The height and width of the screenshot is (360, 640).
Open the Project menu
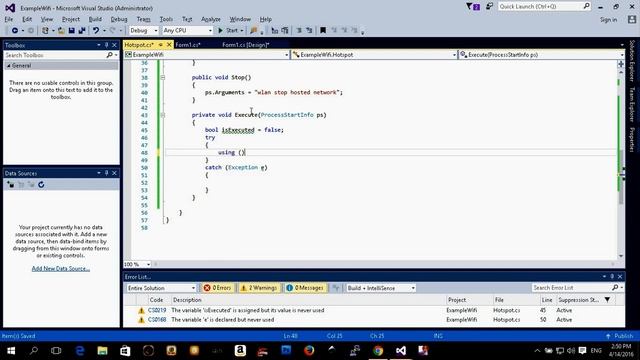(71, 19)
